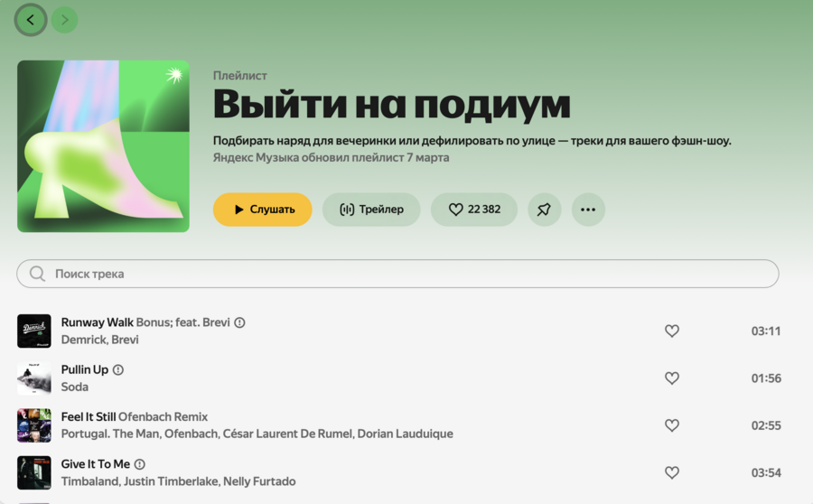Like the Runway Walk track
The image size is (813, 504).
(x=672, y=331)
